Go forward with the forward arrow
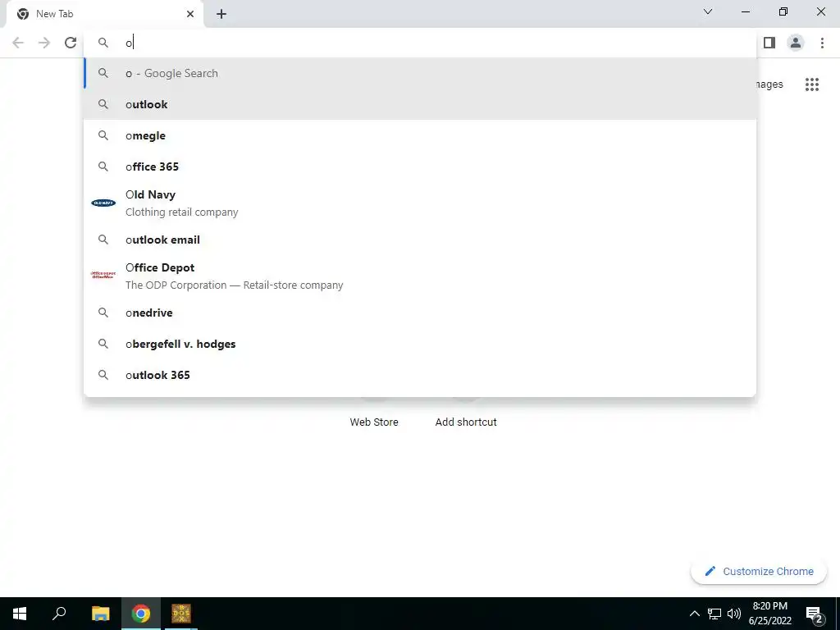Image resolution: width=840 pixels, height=630 pixels. pos(44,43)
